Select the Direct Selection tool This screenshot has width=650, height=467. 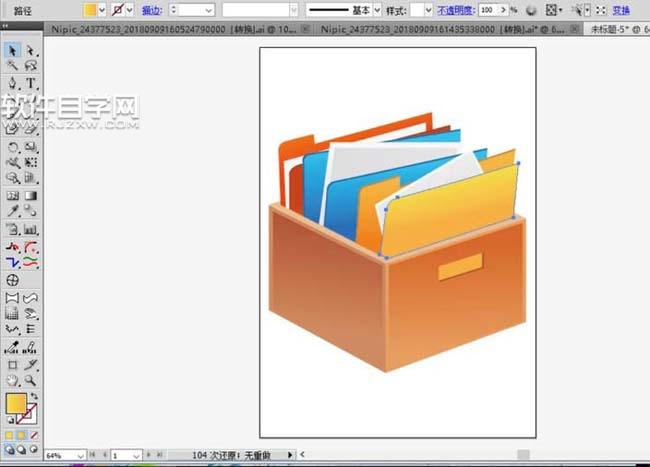click(31, 51)
